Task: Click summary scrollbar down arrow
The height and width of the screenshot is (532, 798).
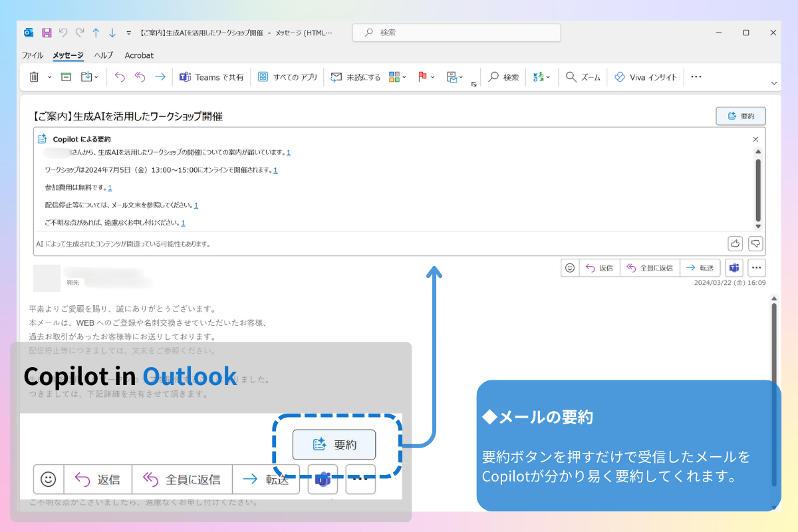Action: (x=758, y=227)
